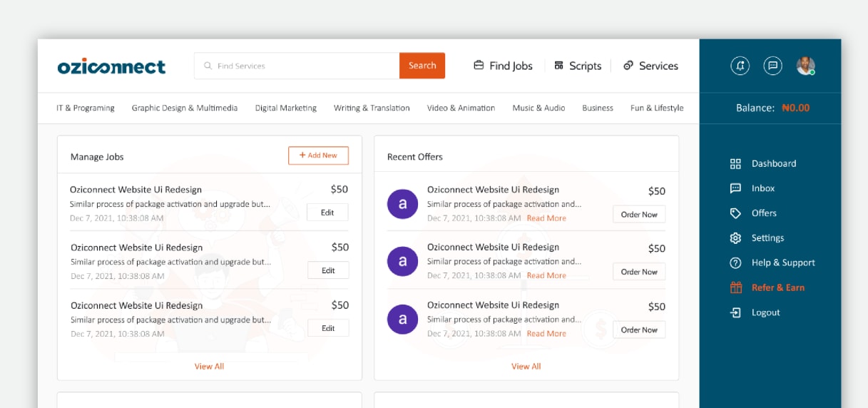The width and height of the screenshot is (868, 408).
Task: Click the Settings gear icon
Action: pyautogui.click(x=735, y=238)
